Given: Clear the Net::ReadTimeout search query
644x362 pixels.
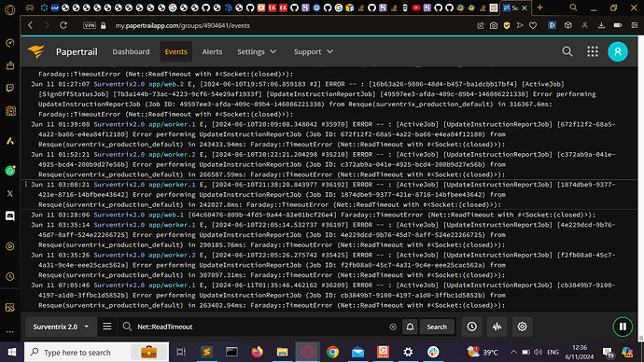Looking at the screenshot, I should [393, 327].
